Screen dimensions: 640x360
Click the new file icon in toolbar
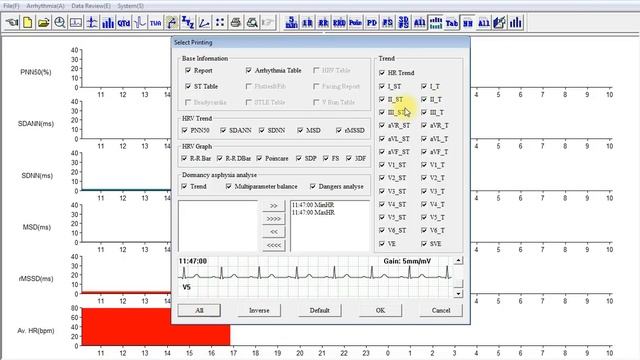[x=28, y=22]
